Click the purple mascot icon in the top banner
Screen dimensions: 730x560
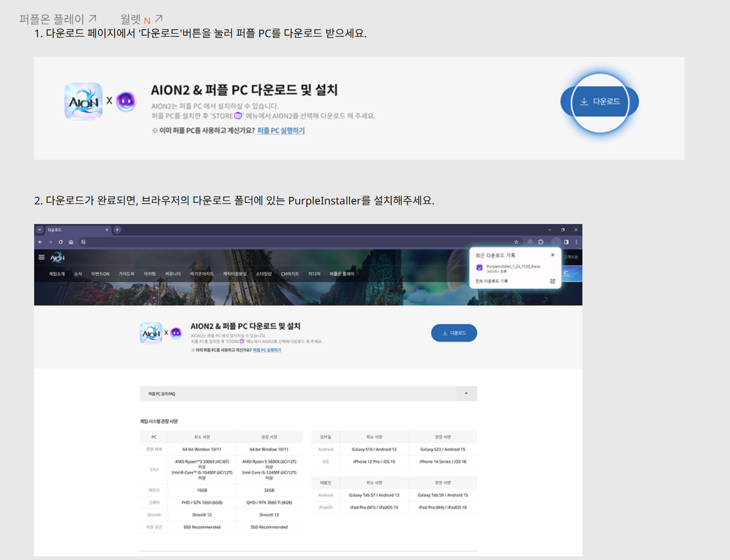126,101
